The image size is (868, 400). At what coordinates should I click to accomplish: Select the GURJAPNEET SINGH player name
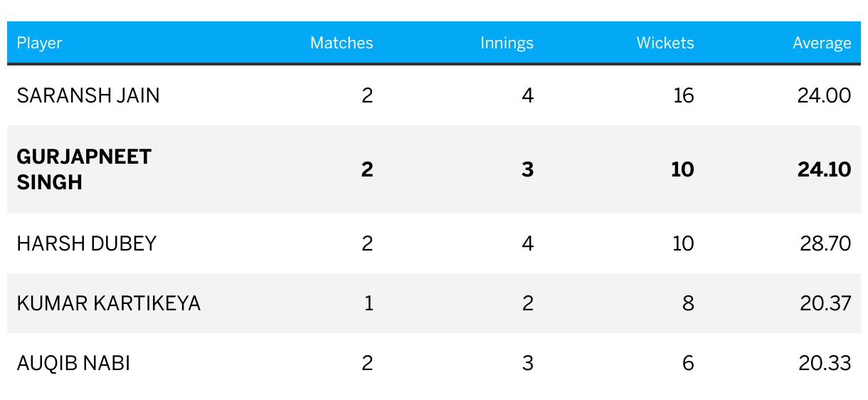tap(84, 169)
